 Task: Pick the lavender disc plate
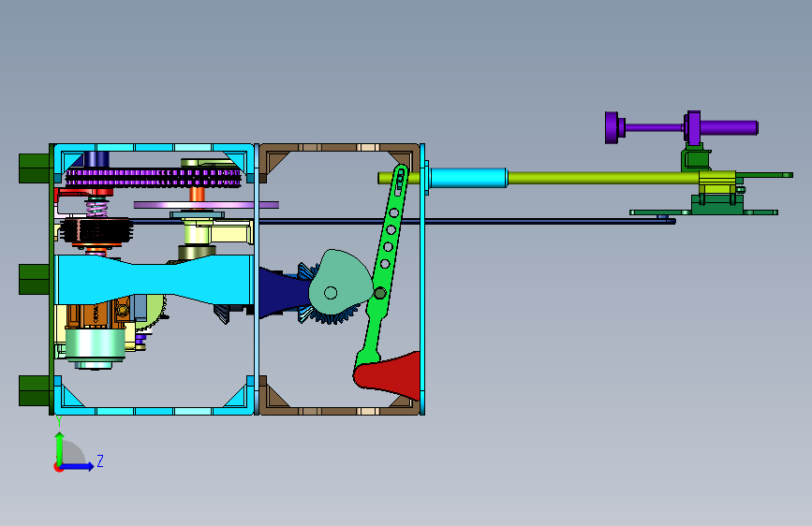tap(206, 205)
